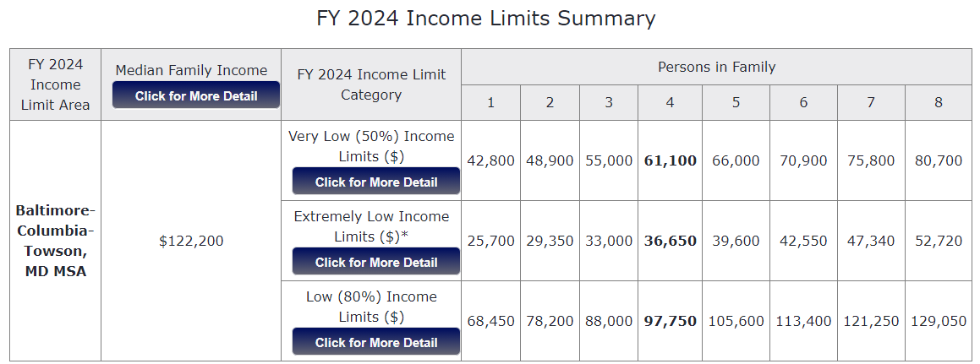Click the 105,600 five-person low income value

pos(736,321)
